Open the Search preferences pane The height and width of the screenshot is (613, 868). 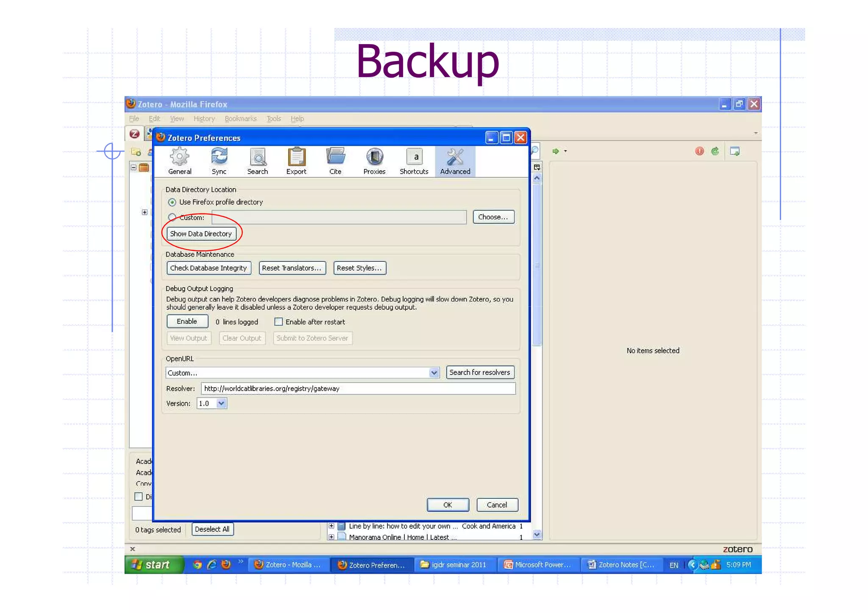pos(257,161)
